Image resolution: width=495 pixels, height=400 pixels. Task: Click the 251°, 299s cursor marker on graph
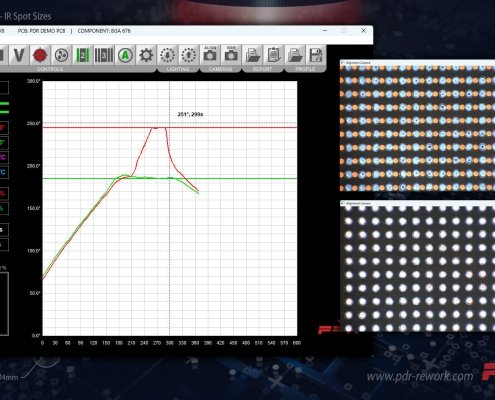190,114
